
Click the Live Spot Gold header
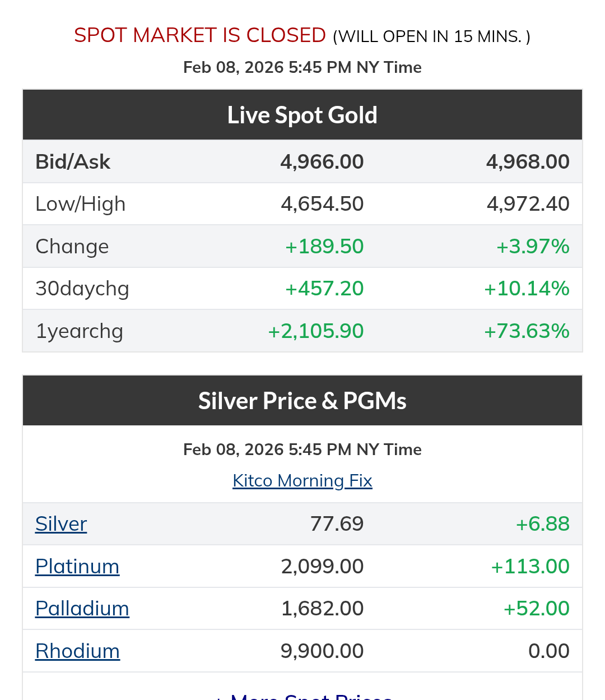(x=302, y=115)
